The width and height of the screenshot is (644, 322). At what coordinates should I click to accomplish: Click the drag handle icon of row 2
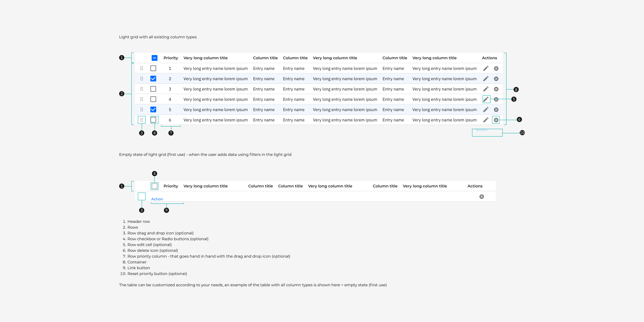click(142, 79)
